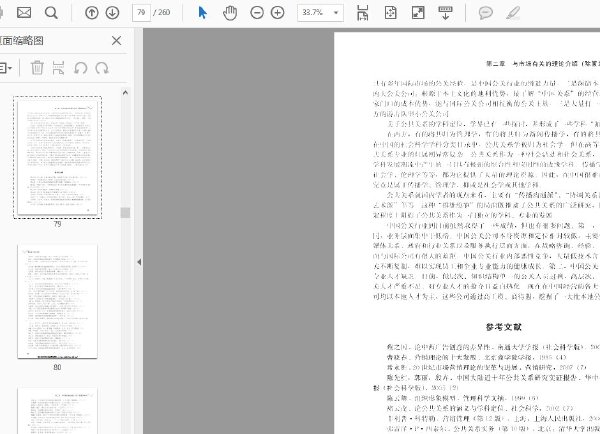Click the page thumbnails panel title
The image size is (600, 434).
point(21,41)
